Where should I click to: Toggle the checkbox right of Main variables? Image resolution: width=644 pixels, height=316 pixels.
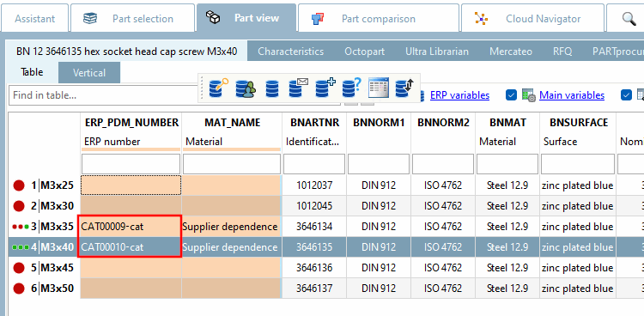pos(626,95)
